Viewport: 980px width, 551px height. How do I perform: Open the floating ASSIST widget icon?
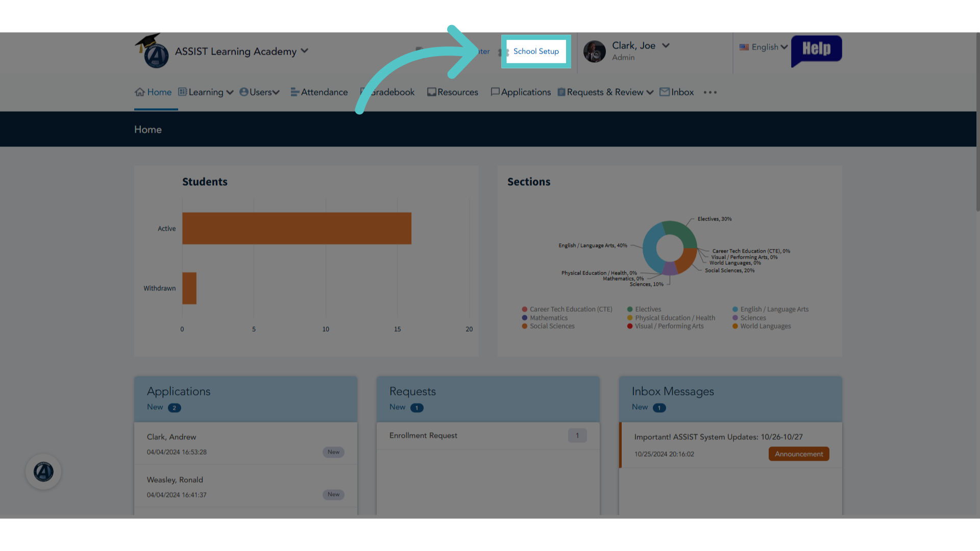tap(43, 471)
